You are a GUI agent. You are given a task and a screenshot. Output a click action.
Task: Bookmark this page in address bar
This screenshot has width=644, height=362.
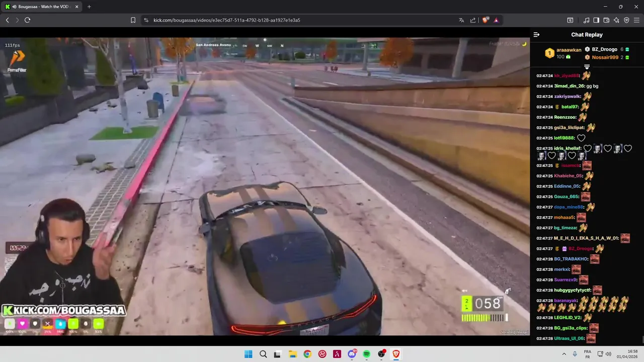click(133, 20)
